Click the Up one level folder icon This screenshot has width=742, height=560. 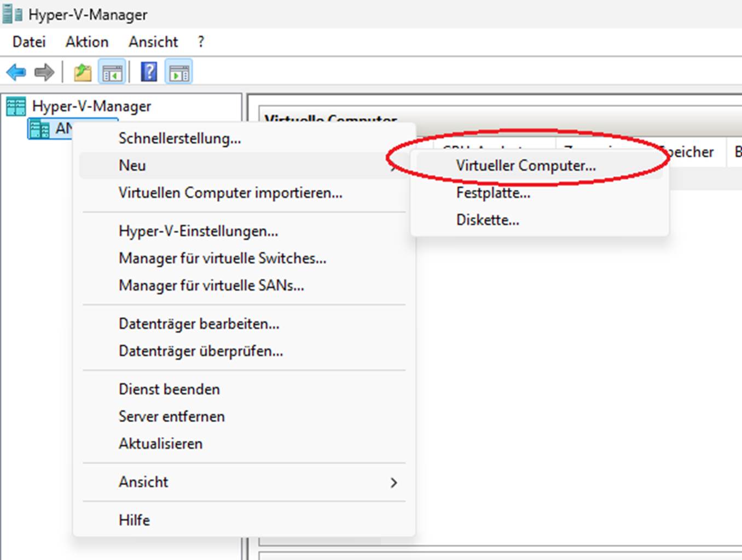83,72
